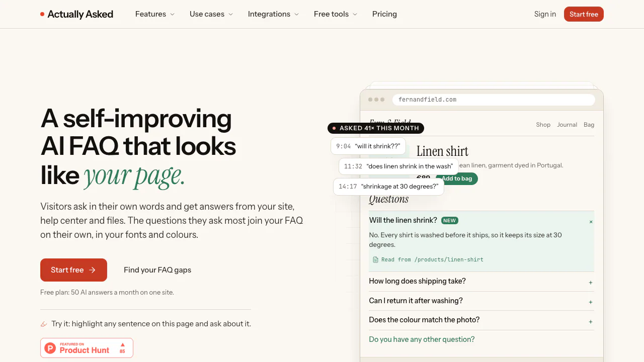The height and width of the screenshot is (362, 644).
Task: Click the Start free arrow hero button
Action: [73, 270]
